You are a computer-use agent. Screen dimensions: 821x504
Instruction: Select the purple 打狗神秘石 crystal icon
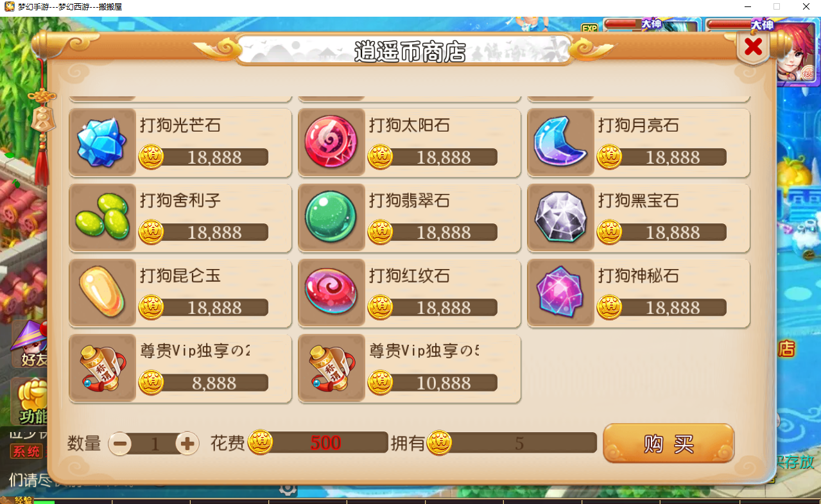click(x=560, y=293)
